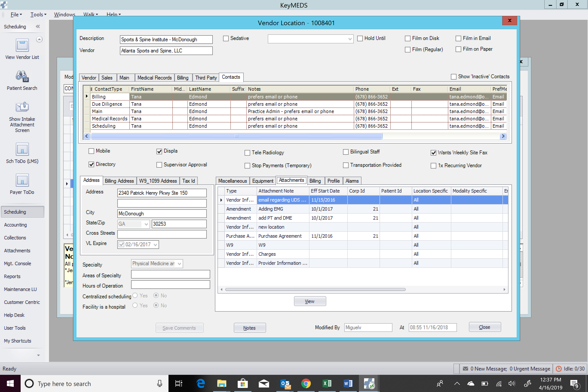Viewport: 588px width, 392px height.
Task: Toggle the Wants Weekly Site Fax checkbox
Action: 433,152
